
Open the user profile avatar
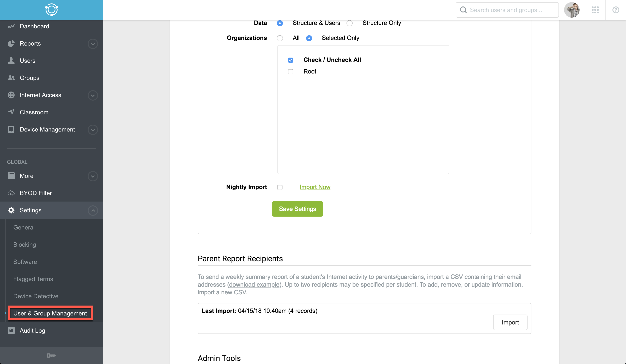pyautogui.click(x=572, y=10)
